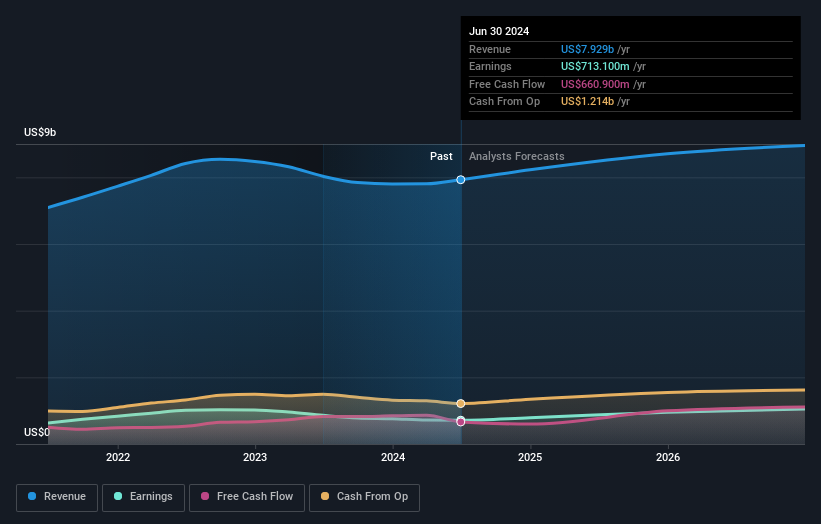821x524 pixels.
Task: Click the US$7.929b revenue value
Action: pyautogui.click(x=587, y=49)
